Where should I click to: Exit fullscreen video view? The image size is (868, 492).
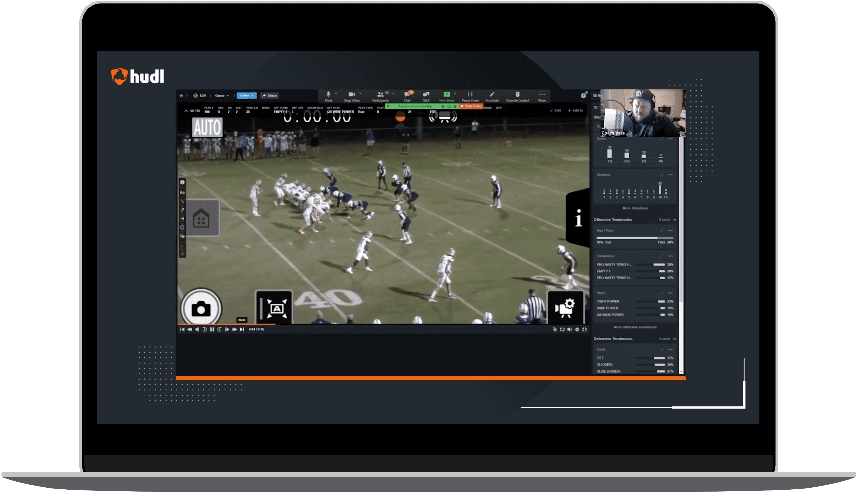[x=585, y=330]
